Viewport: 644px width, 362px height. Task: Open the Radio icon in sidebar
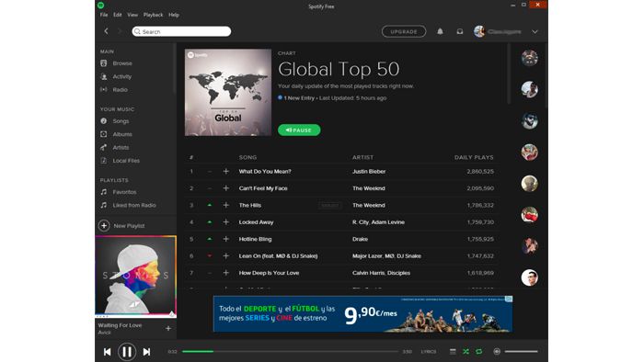(104, 89)
